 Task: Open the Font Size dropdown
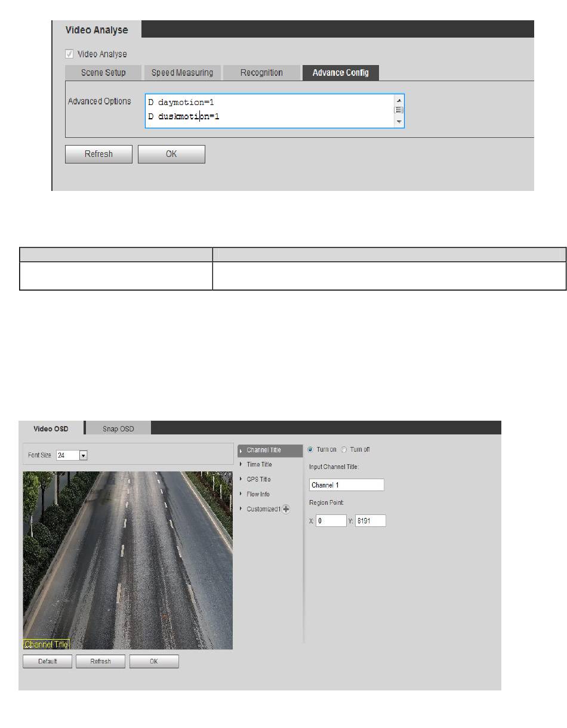coord(84,455)
